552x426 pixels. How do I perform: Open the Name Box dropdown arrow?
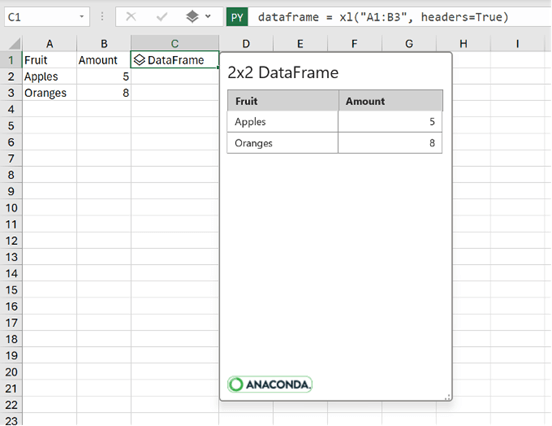tap(82, 17)
